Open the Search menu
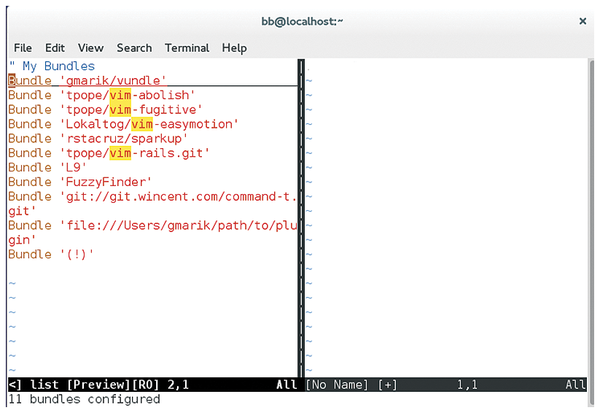The image size is (600, 413). point(134,48)
